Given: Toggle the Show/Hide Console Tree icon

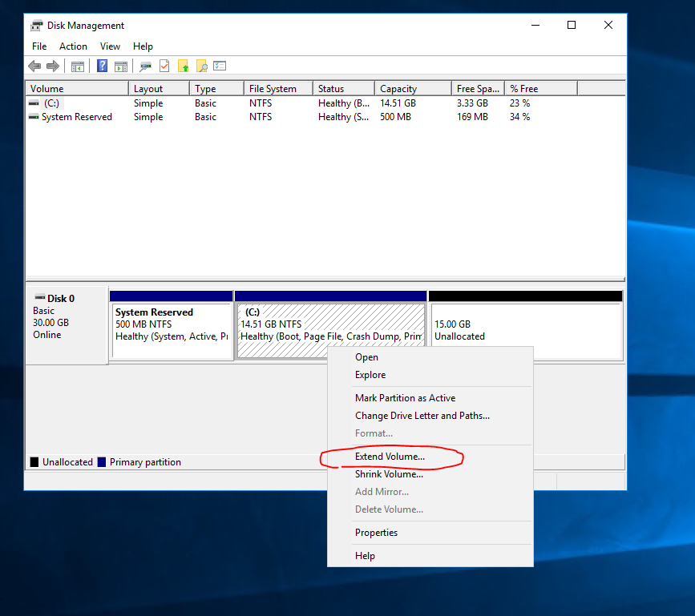Looking at the screenshot, I should [x=78, y=66].
